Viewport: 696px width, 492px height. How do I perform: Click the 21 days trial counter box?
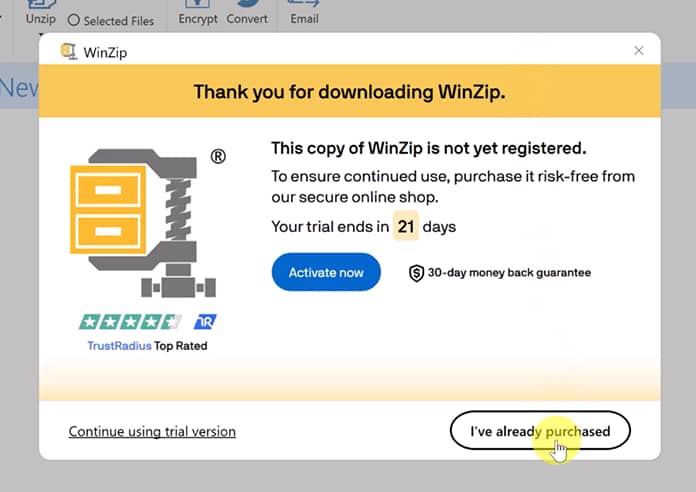tap(406, 226)
